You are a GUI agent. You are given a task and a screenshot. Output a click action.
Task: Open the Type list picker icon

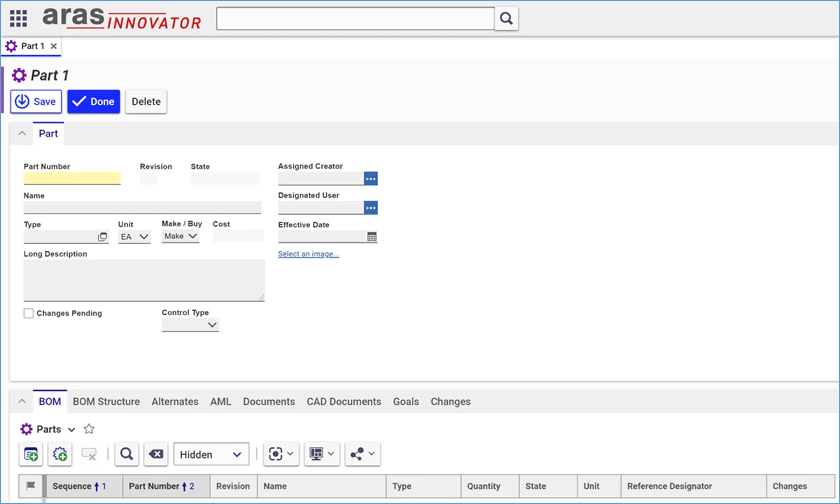(103, 237)
